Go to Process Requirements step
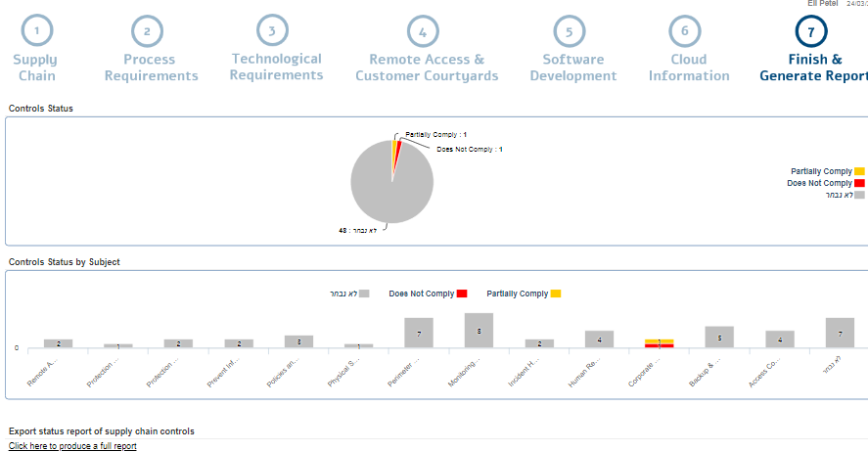The image size is (868, 452). [151, 68]
